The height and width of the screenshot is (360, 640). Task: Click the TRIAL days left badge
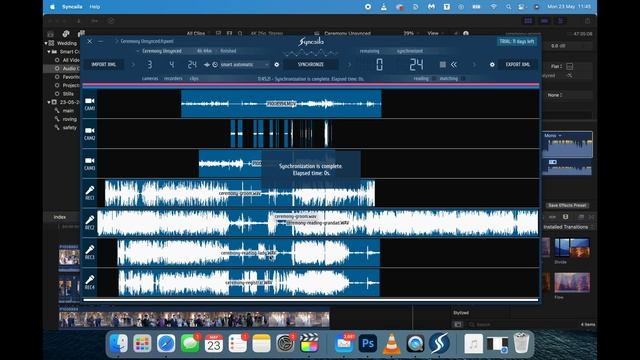tap(517, 42)
